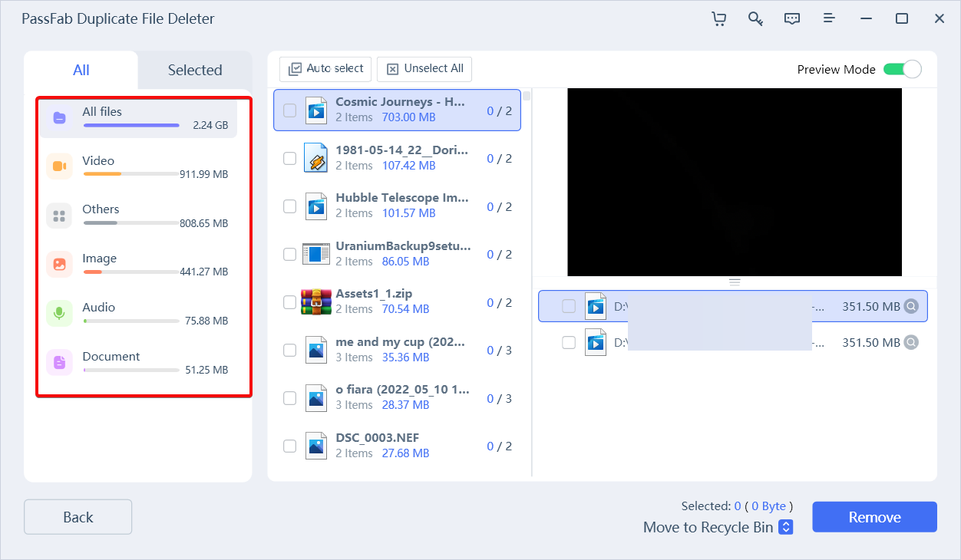Click the "911.99 MB" Video size text
This screenshot has width=961, height=560.
(x=203, y=174)
